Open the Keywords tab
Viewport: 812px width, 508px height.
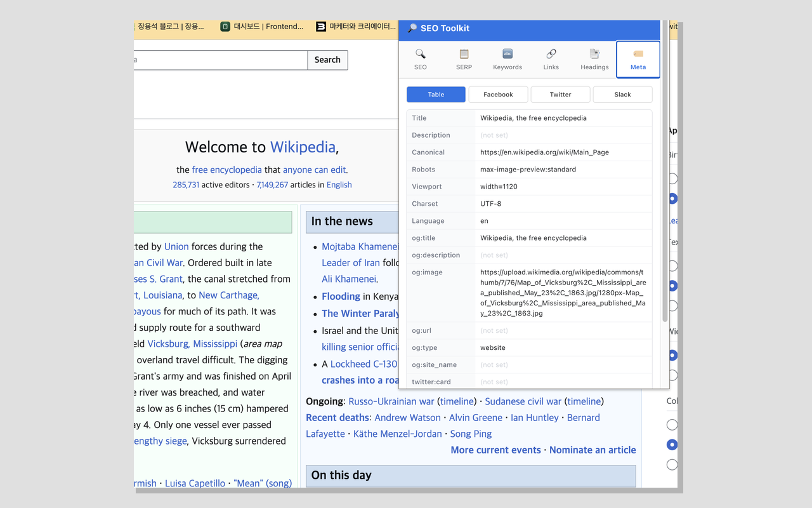pos(507,59)
